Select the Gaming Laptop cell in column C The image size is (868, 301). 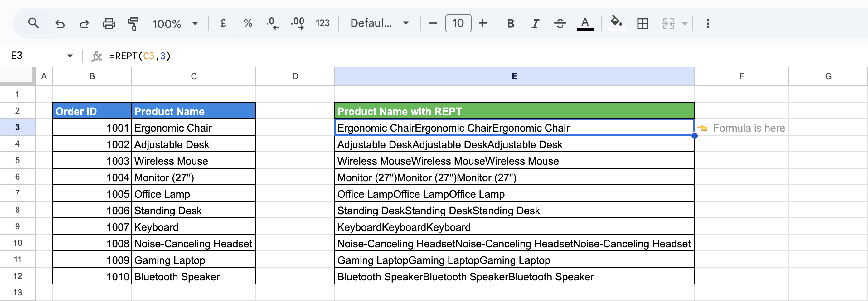[193, 260]
